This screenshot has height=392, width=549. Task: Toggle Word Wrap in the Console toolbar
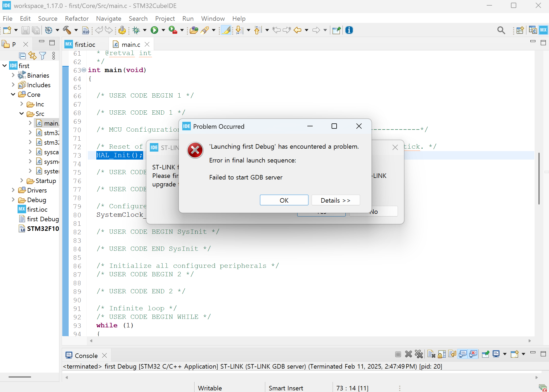point(452,354)
